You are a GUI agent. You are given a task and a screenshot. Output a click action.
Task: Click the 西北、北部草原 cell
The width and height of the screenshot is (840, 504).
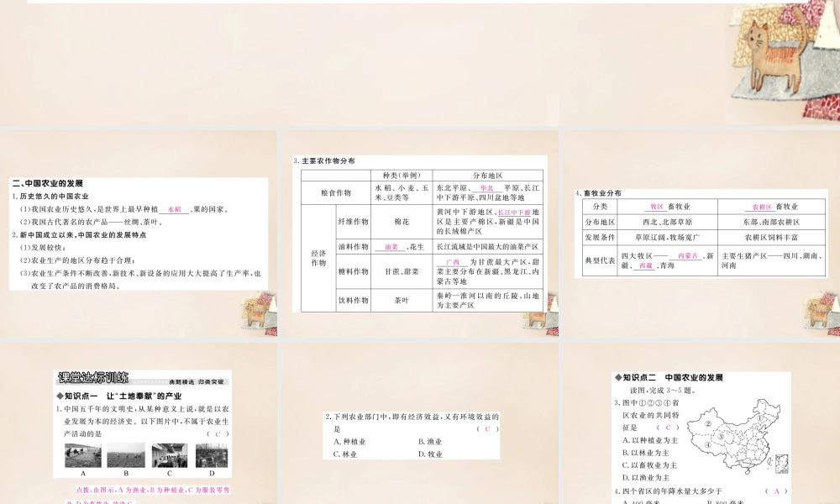(668, 223)
